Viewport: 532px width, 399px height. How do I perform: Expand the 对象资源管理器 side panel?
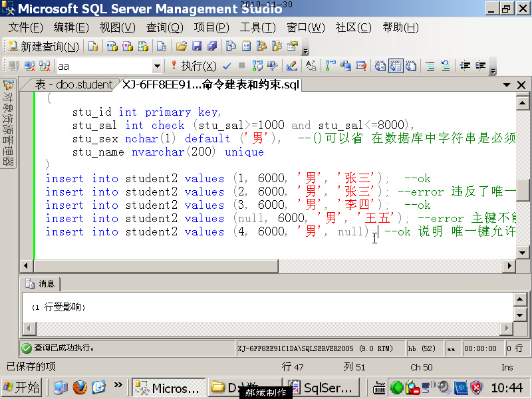click(8, 123)
